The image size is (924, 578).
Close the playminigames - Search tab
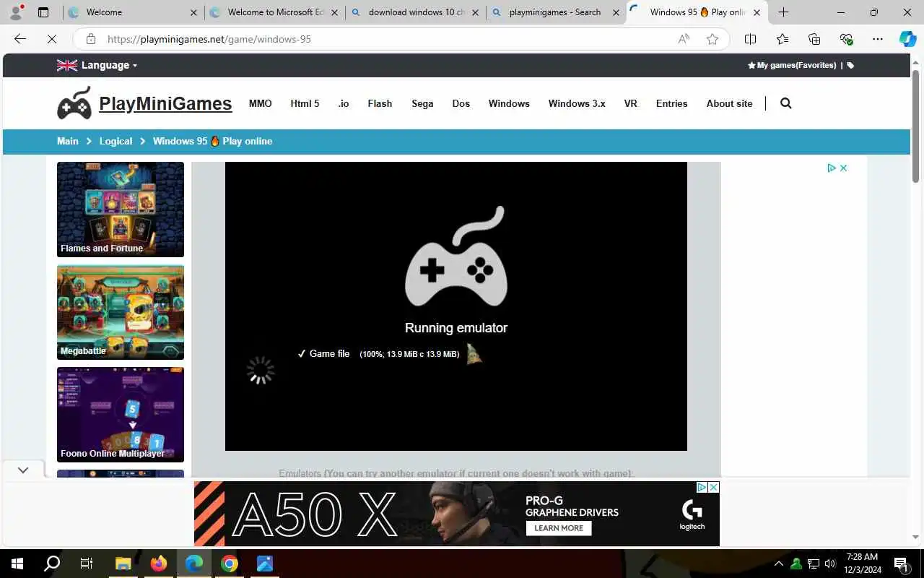pyautogui.click(x=616, y=12)
